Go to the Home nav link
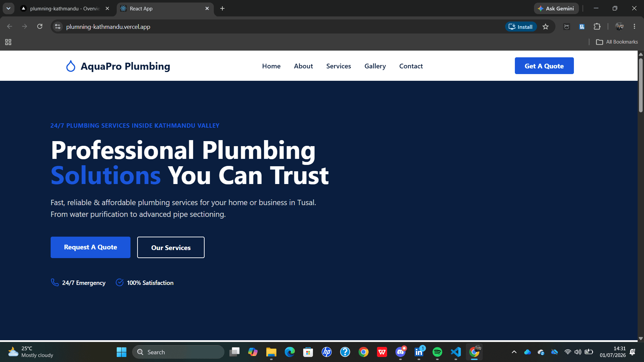 (271, 66)
